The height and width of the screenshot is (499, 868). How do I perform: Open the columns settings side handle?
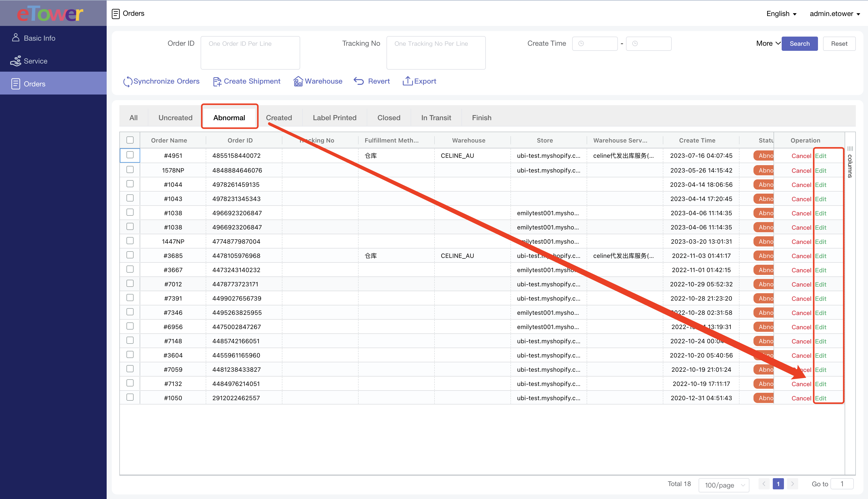coord(850,162)
